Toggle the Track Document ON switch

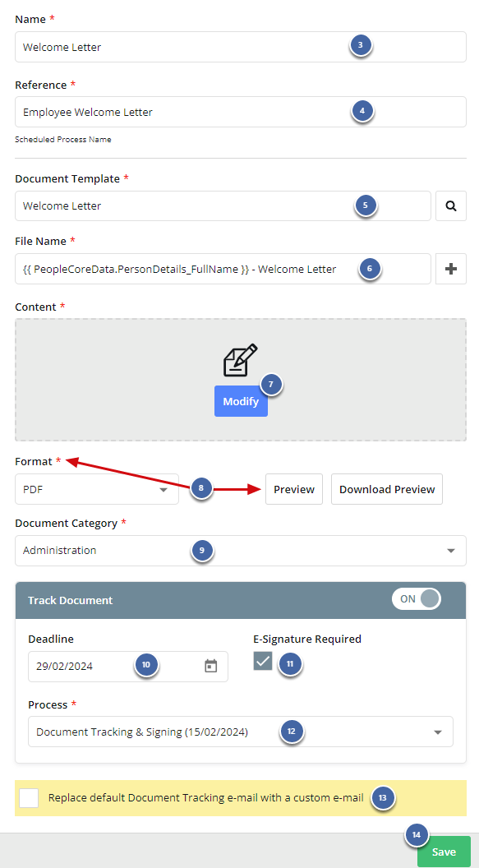(x=417, y=599)
